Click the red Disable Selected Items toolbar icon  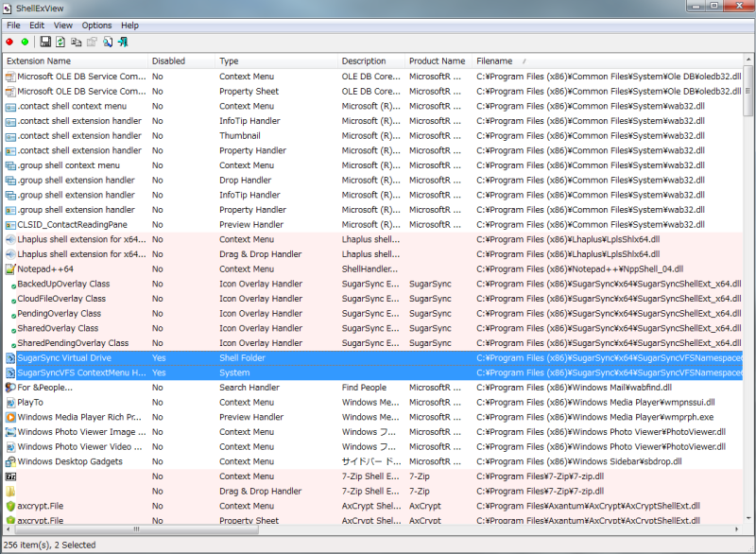coord(9,42)
